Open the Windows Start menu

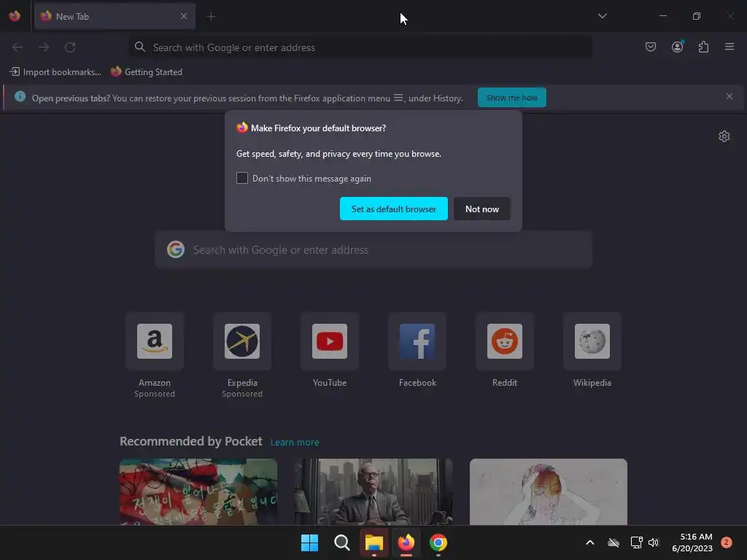[309, 542]
